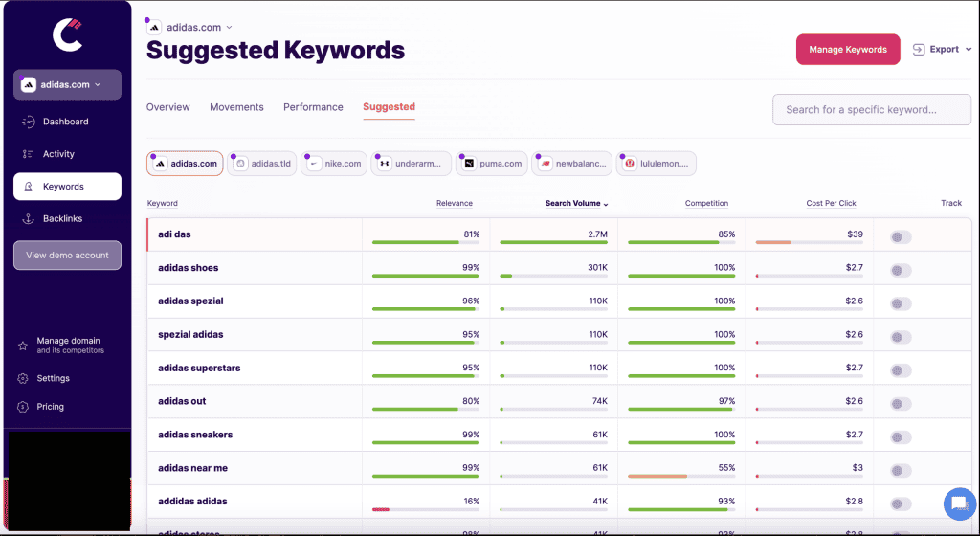Enable tracking for 'adi das'
This screenshot has height=536, width=980.
click(901, 237)
